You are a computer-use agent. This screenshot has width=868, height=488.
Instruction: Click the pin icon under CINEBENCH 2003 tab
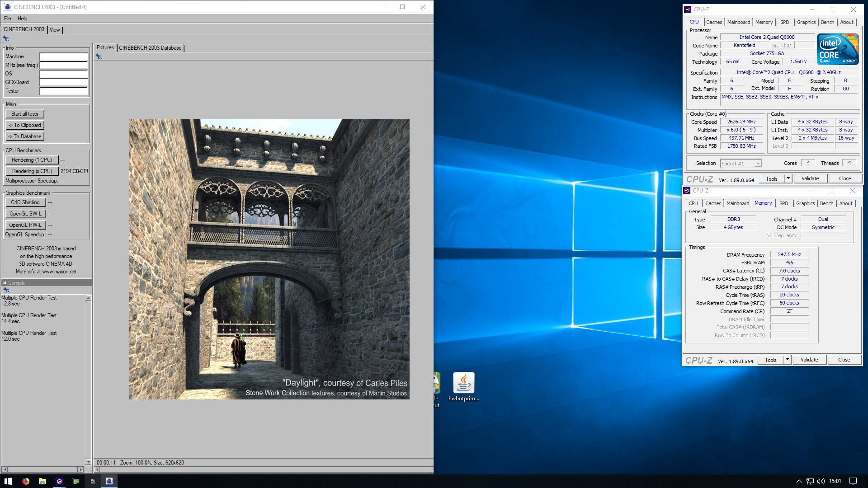pos(6,38)
